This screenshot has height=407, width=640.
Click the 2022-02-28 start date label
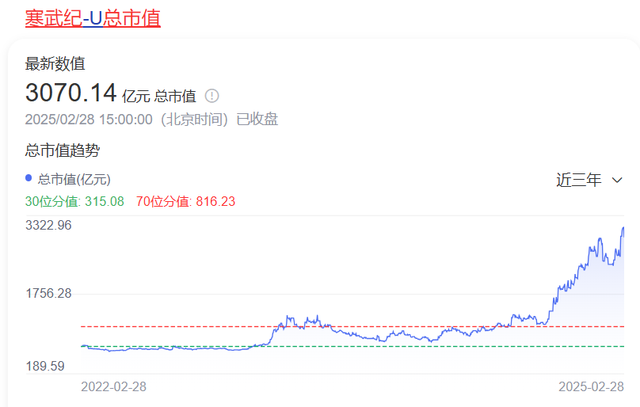pyautogui.click(x=114, y=387)
